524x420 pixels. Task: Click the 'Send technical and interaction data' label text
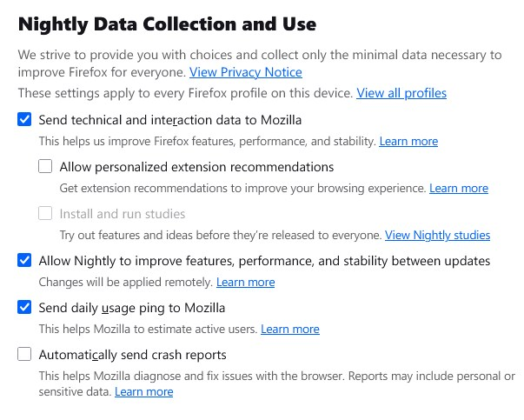pyautogui.click(x=170, y=120)
